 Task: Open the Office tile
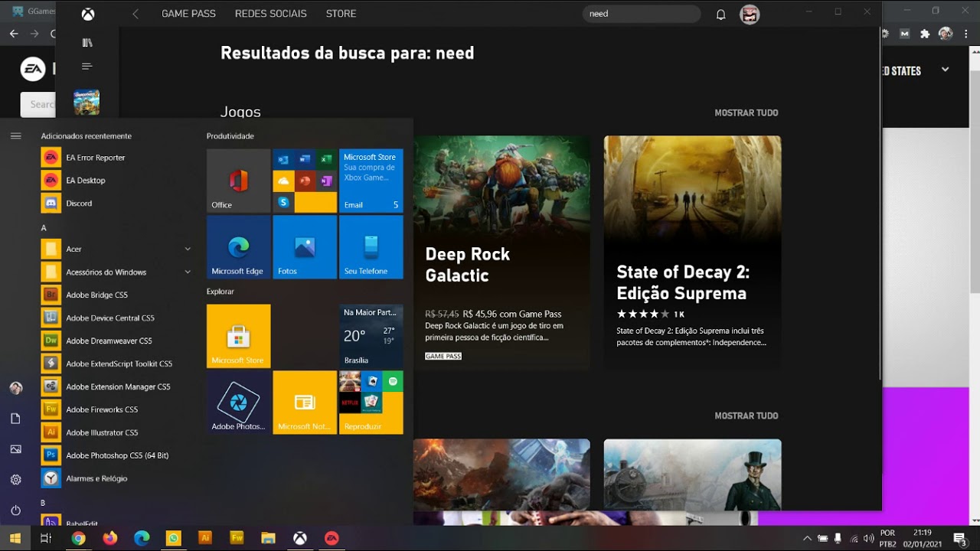(x=238, y=181)
